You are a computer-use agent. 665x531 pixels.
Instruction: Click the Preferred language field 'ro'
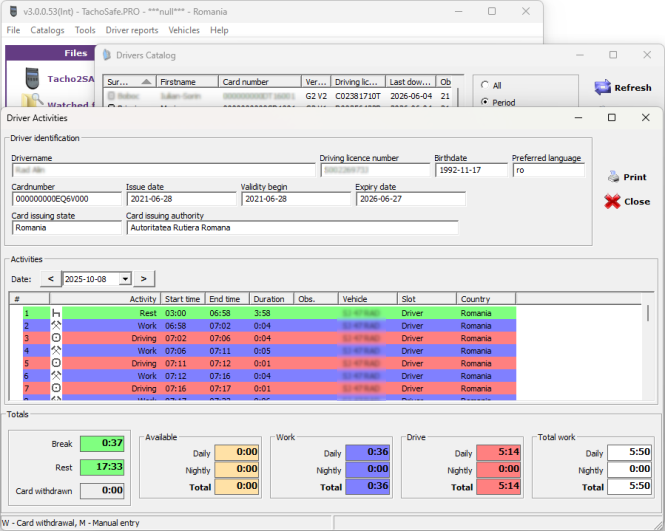click(x=548, y=170)
